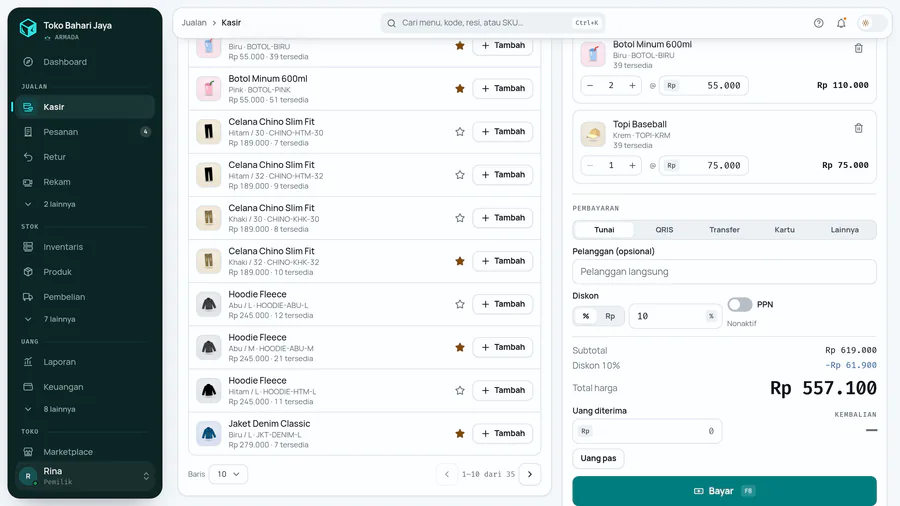Screen dimensions: 900x506
Task: Open Inventaris in the sidebar
Action: pos(84,247)
